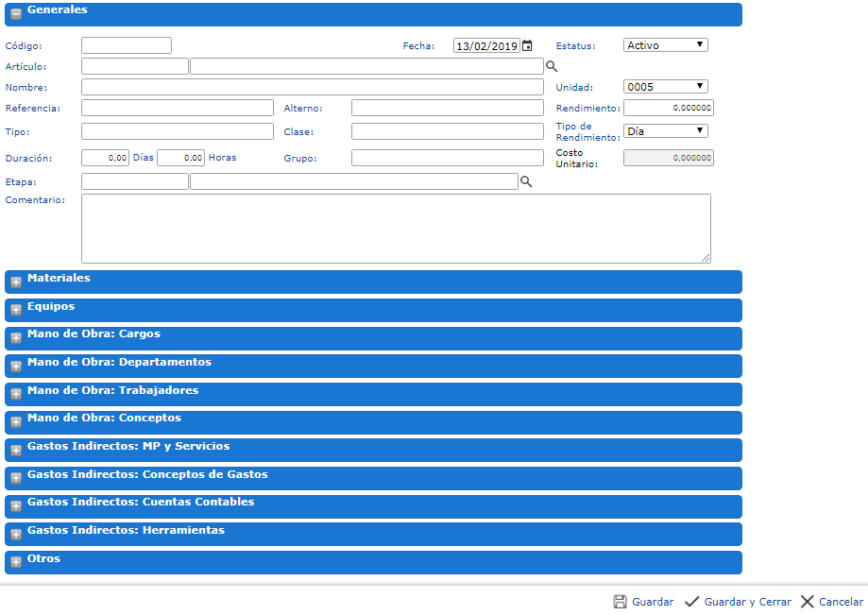
Task: Expand Gastos Indirectos: Herramientas section
Action: click(126, 531)
